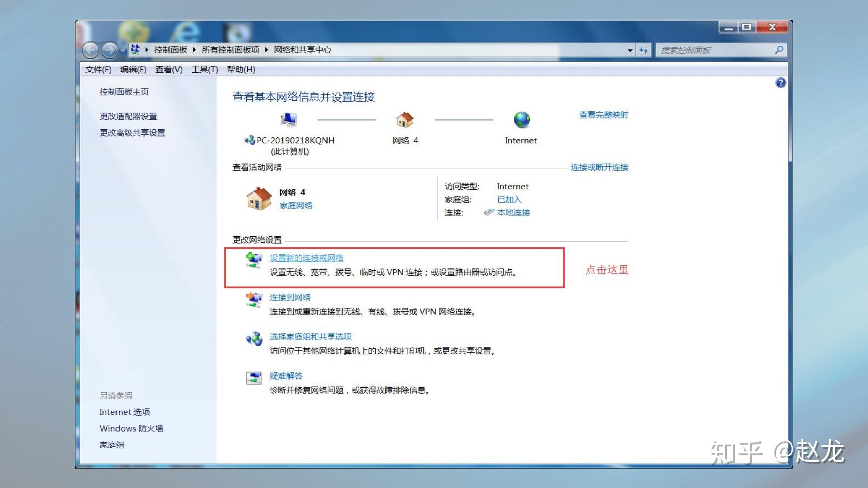The image size is (868, 488).
Task: Expand arrow after 所有控制面板项 in breadcrumb
Action: [266, 50]
